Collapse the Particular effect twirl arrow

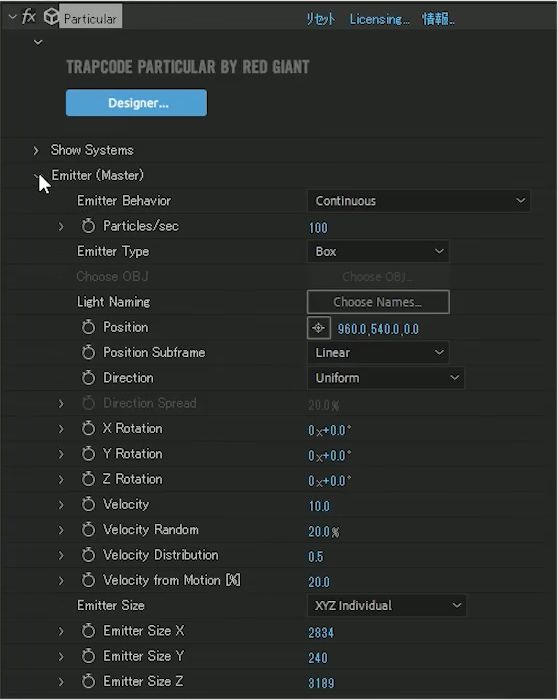pyautogui.click(x=12, y=17)
